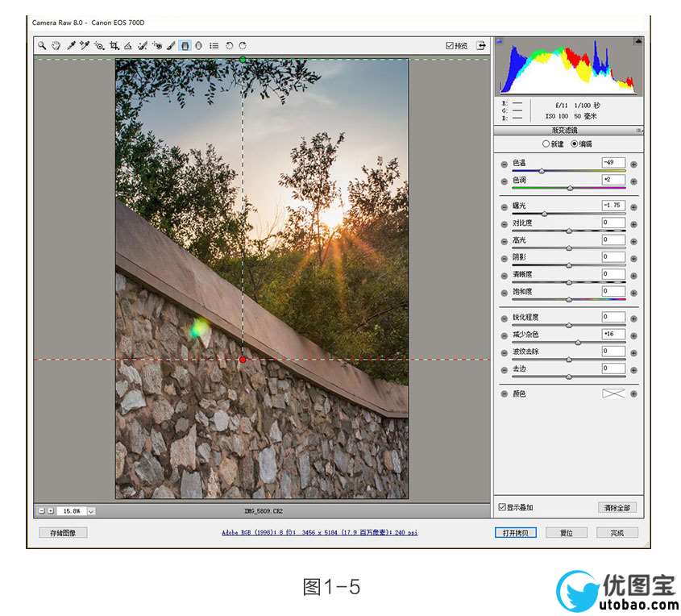Click the 存储图像 button
Image resolution: width=681 pixels, height=616 pixels.
63,532
